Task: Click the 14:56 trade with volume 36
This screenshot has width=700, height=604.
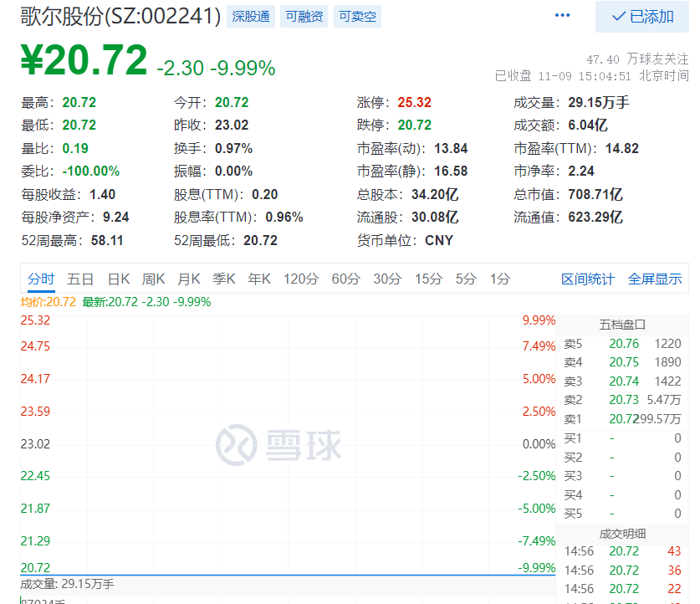Action: [x=622, y=571]
